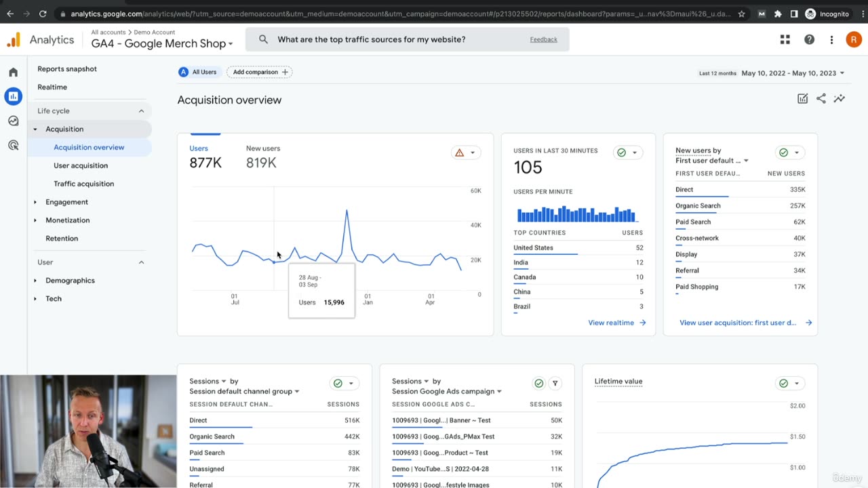Click the browser address bar URL
The width and height of the screenshot is (868, 488).
(x=400, y=14)
